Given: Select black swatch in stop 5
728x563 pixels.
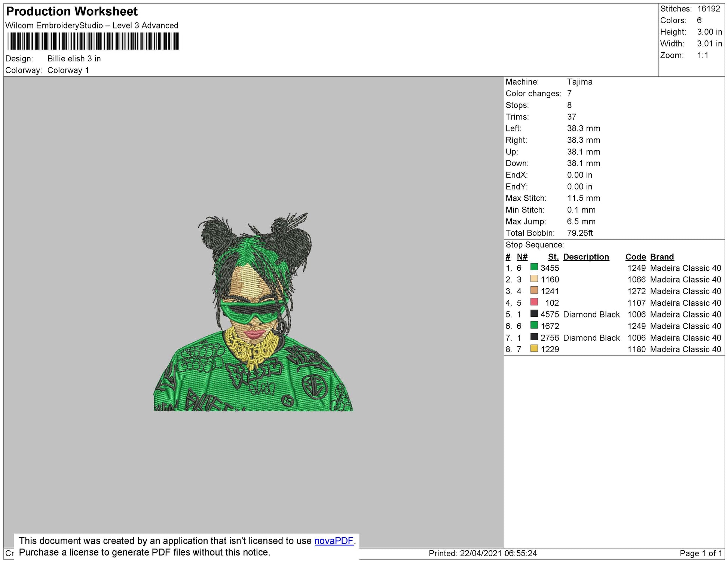Looking at the screenshot, I should point(534,313).
